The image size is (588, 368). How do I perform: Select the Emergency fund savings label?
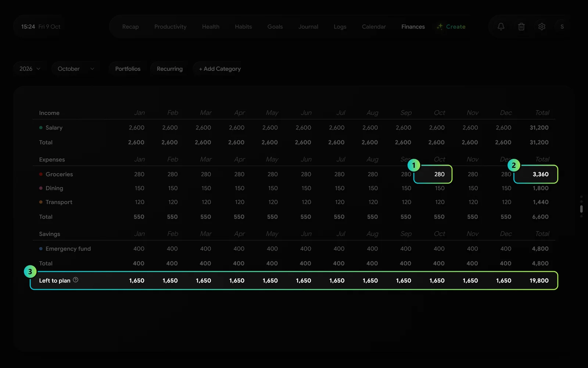68,249
